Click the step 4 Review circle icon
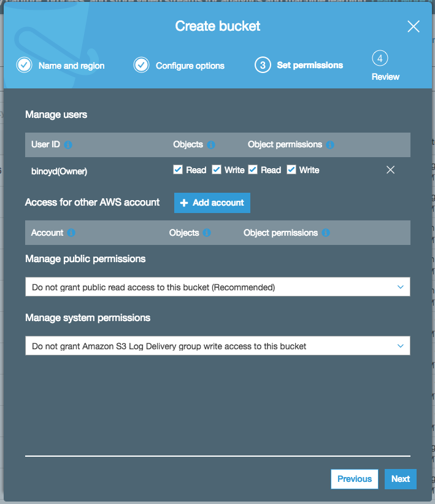Screen dimensions: 435x504 pyautogui.click(x=380, y=58)
